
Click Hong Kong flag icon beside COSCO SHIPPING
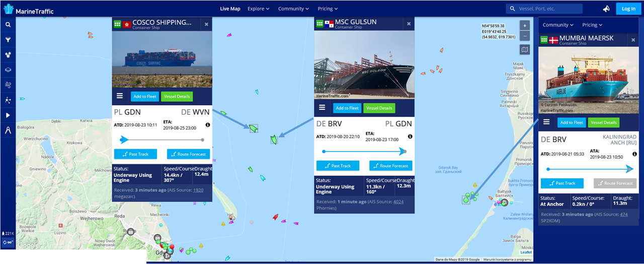point(127,24)
